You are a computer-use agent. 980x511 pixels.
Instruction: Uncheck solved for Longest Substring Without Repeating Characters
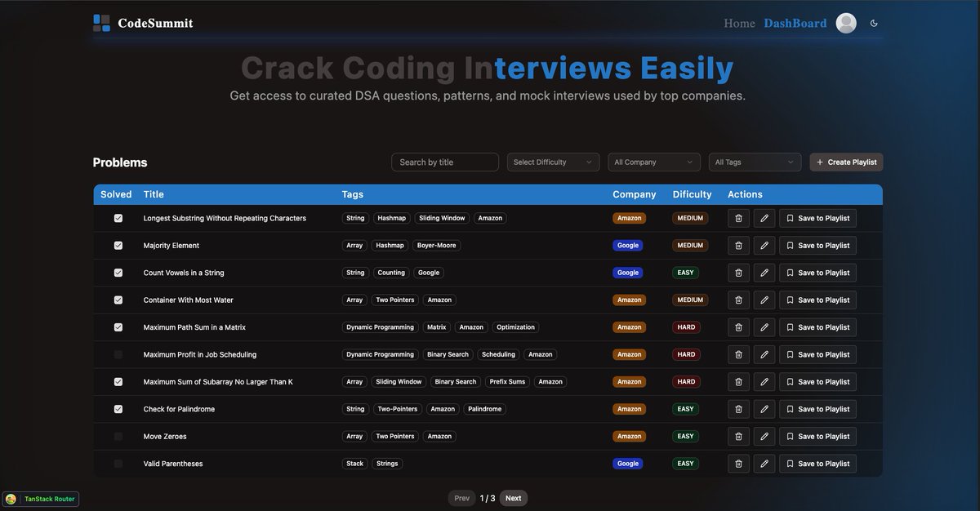[x=118, y=218]
